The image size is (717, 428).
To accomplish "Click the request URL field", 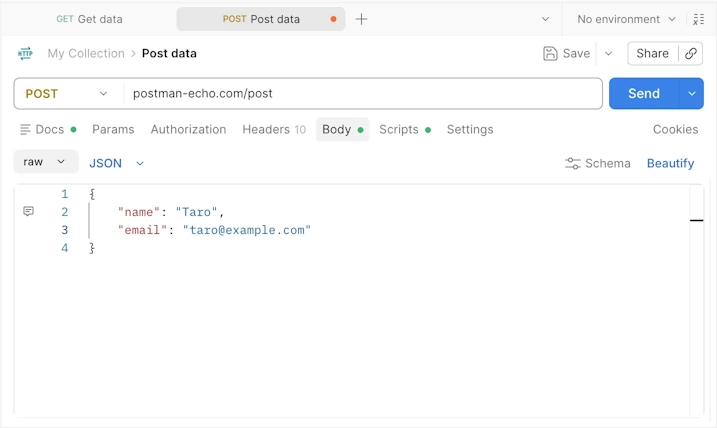I will point(363,94).
